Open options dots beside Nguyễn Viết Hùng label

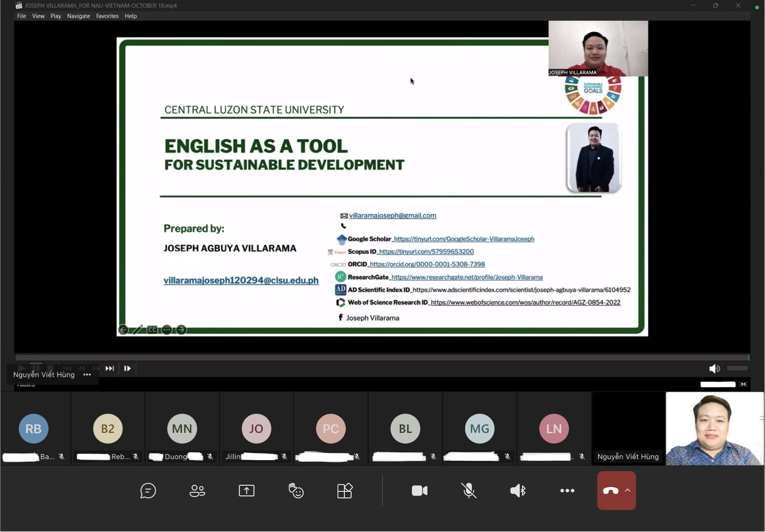(x=87, y=375)
